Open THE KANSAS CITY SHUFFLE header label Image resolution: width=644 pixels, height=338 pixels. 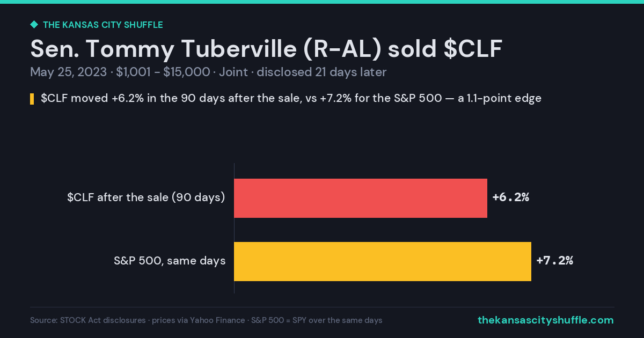coord(103,25)
